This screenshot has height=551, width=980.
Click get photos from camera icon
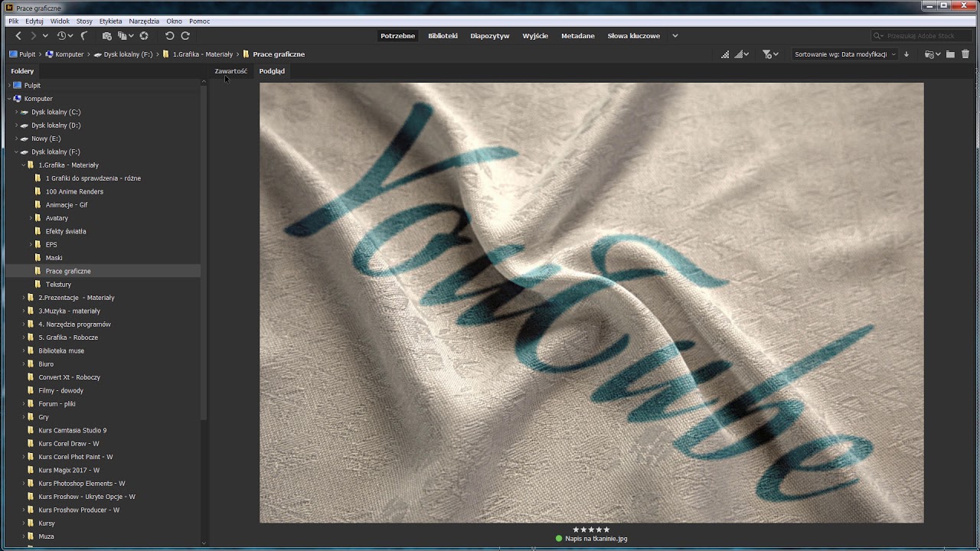point(106,36)
